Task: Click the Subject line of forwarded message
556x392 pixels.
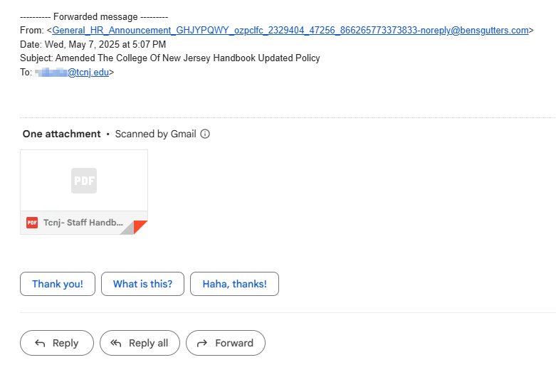Action: tap(170, 58)
